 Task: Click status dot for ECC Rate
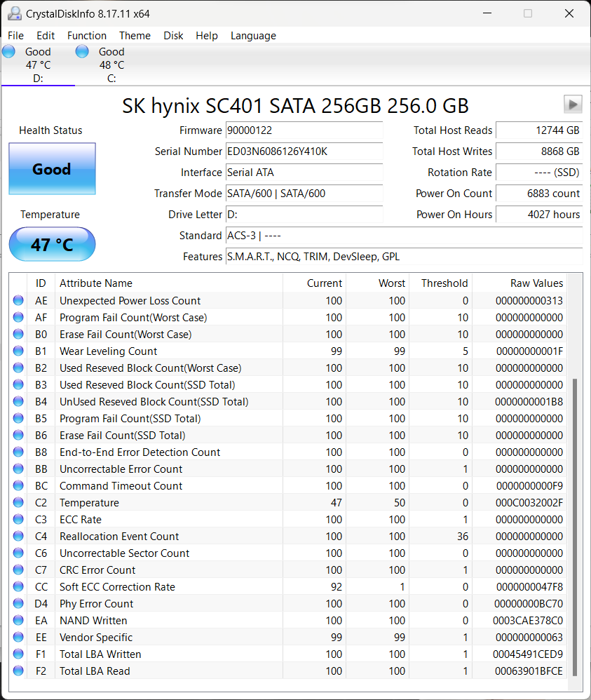click(x=18, y=519)
